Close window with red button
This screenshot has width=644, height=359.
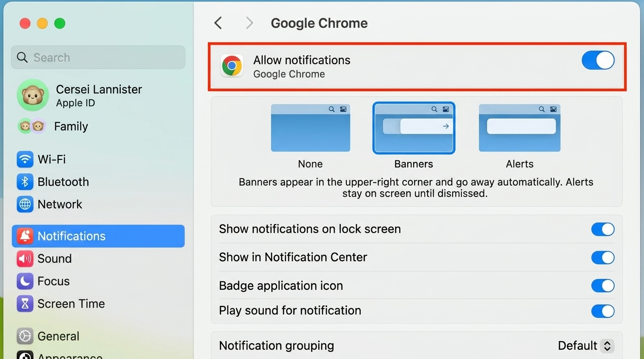pos(25,23)
